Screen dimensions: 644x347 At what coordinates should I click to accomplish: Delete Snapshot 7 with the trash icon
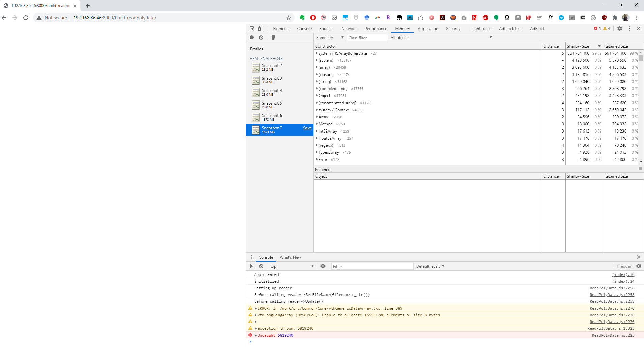[273, 37]
